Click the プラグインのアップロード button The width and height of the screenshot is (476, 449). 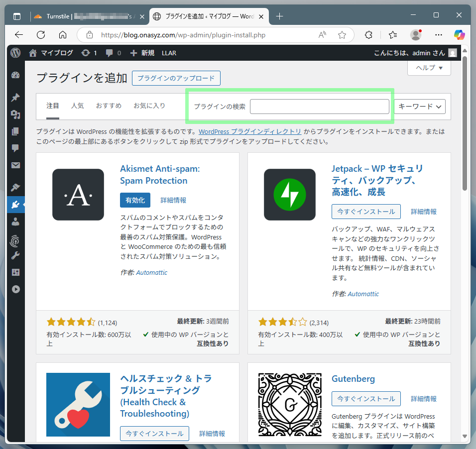click(176, 78)
